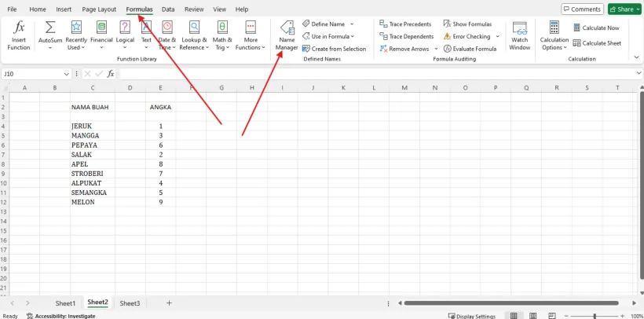Click next sheet navigation arrow
Viewport: 644px width, 319px height.
tap(27, 303)
